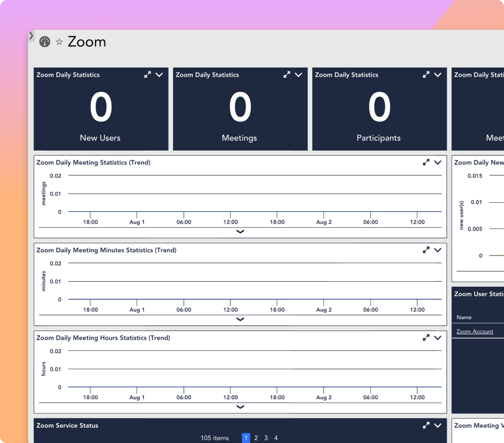Click the Participants label

pyautogui.click(x=379, y=138)
